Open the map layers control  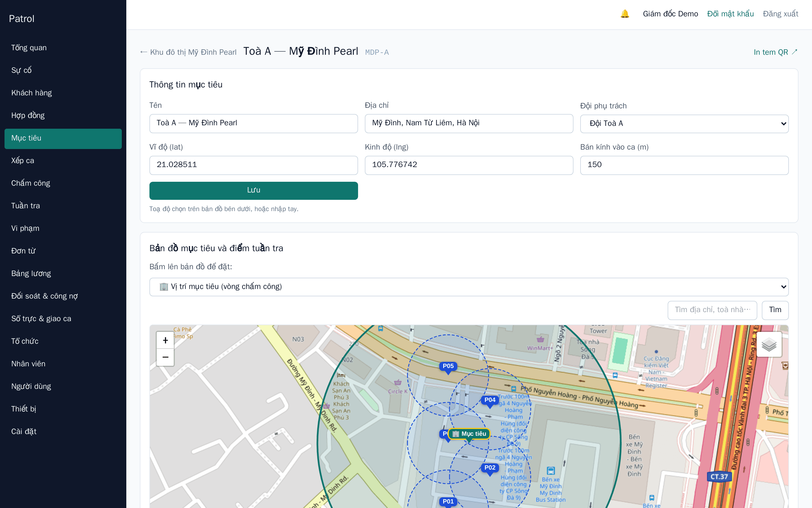pyautogui.click(x=769, y=344)
